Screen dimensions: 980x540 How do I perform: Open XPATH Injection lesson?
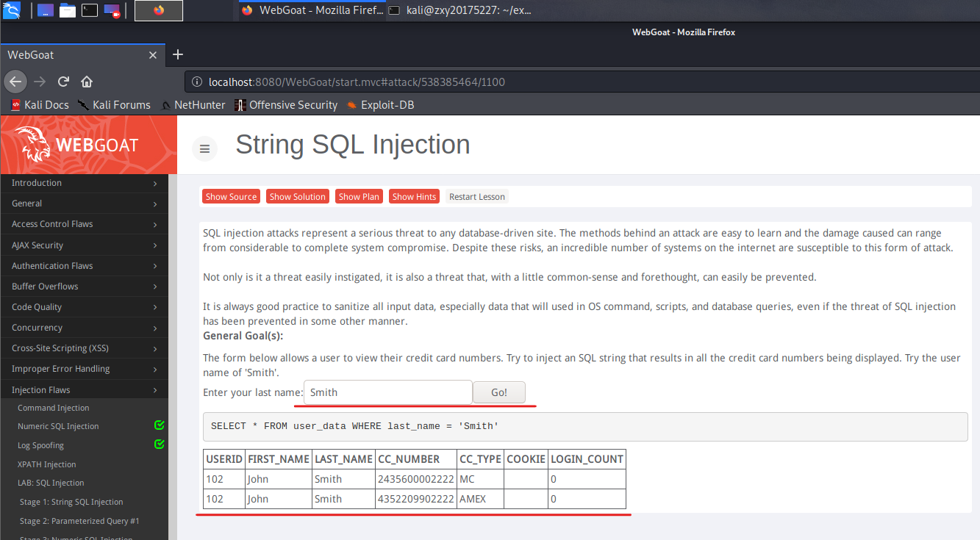click(x=47, y=464)
